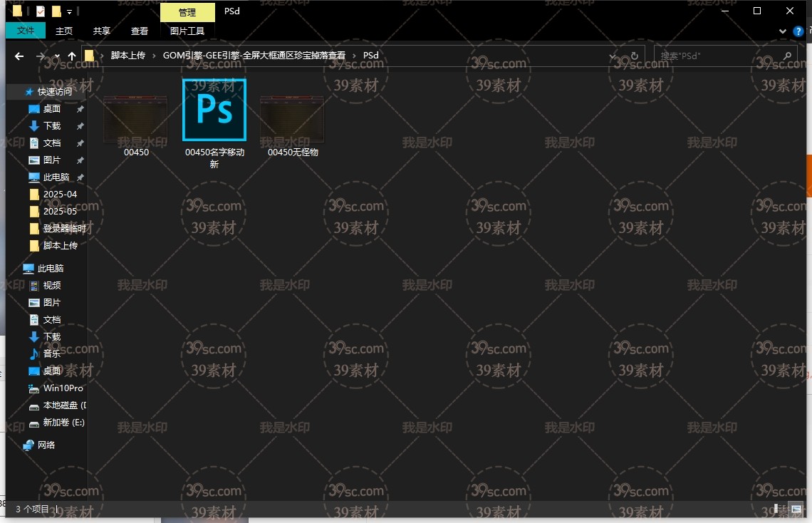Click properties icon in title bar toolbar
812x523 pixels.
(41, 11)
